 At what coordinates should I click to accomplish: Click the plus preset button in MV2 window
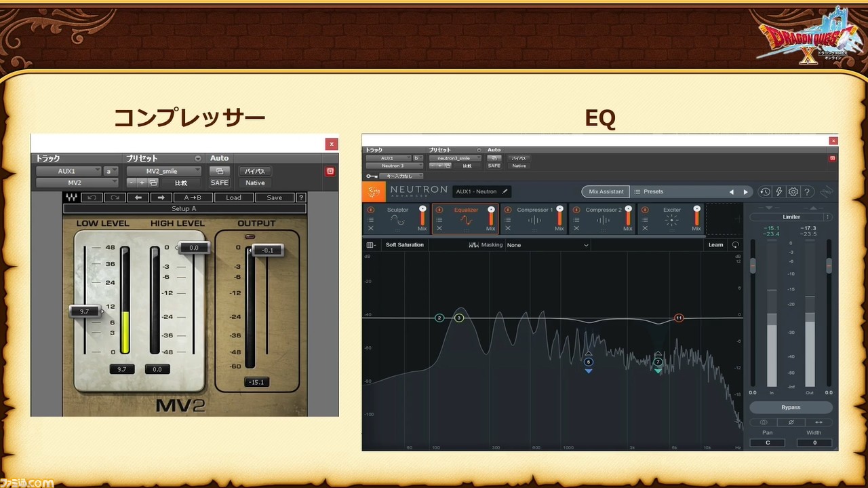[x=142, y=183]
